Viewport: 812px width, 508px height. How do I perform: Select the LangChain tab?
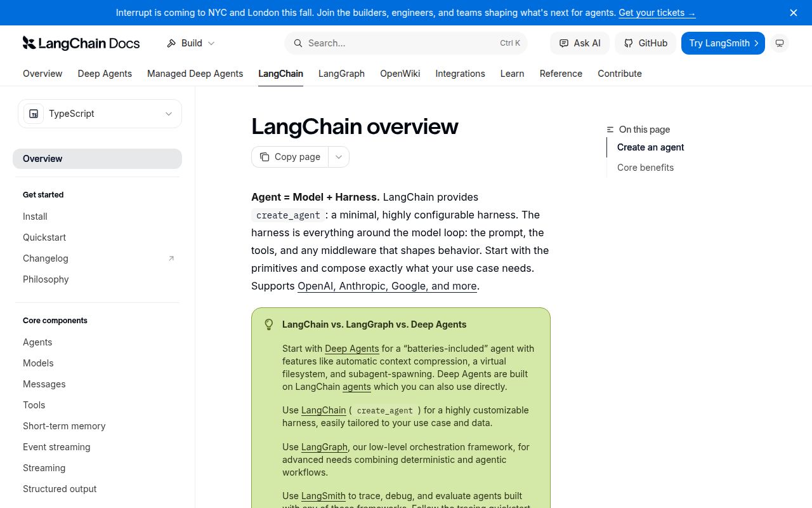coord(280,74)
